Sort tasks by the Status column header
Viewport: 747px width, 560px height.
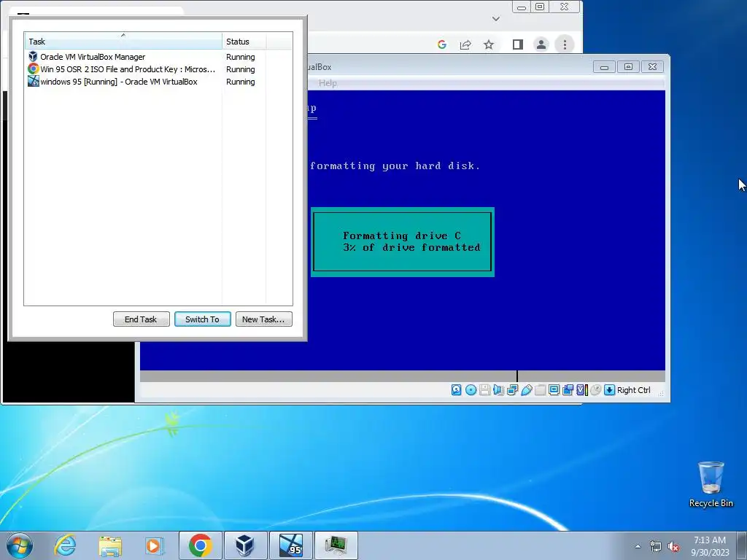[x=244, y=41]
